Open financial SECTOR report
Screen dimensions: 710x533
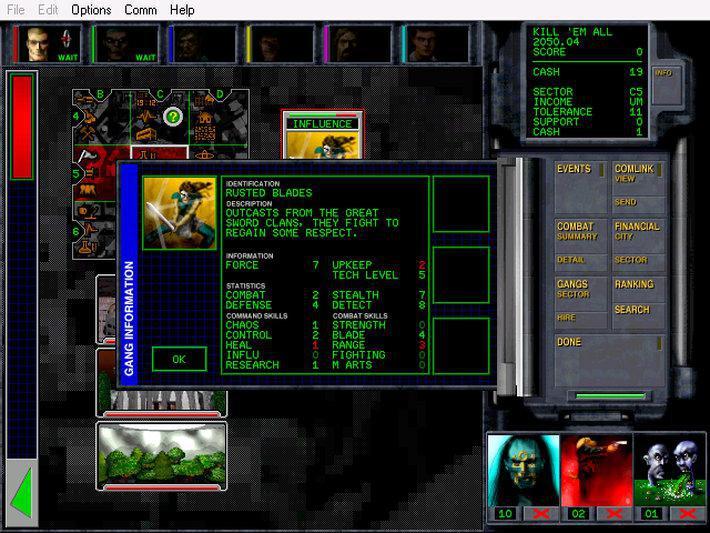[x=638, y=262]
